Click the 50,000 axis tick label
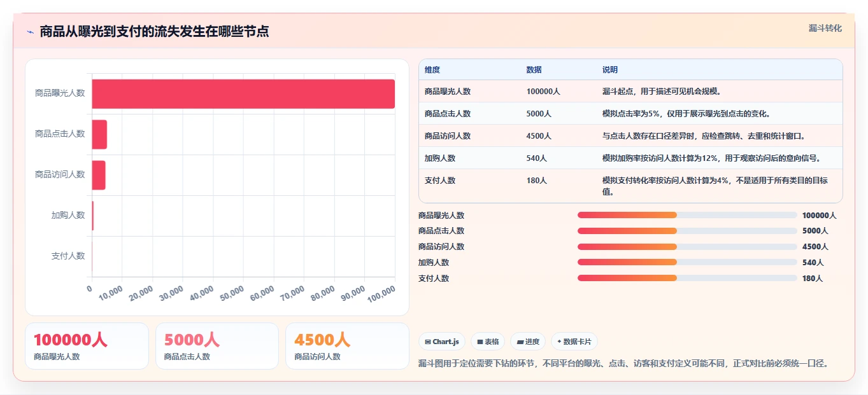The width and height of the screenshot is (868, 395). pyautogui.click(x=232, y=293)
